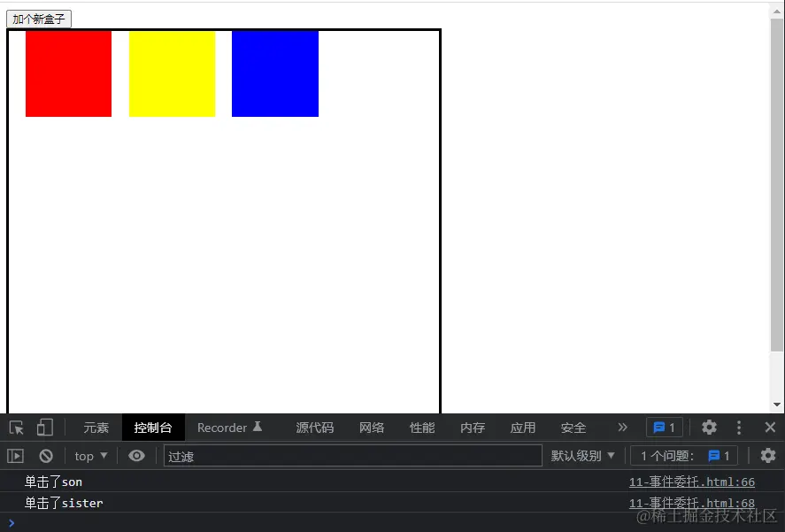Click the 加个新盒子 button
The height and width of the screenshot is (532, 785).
point(39,19)
